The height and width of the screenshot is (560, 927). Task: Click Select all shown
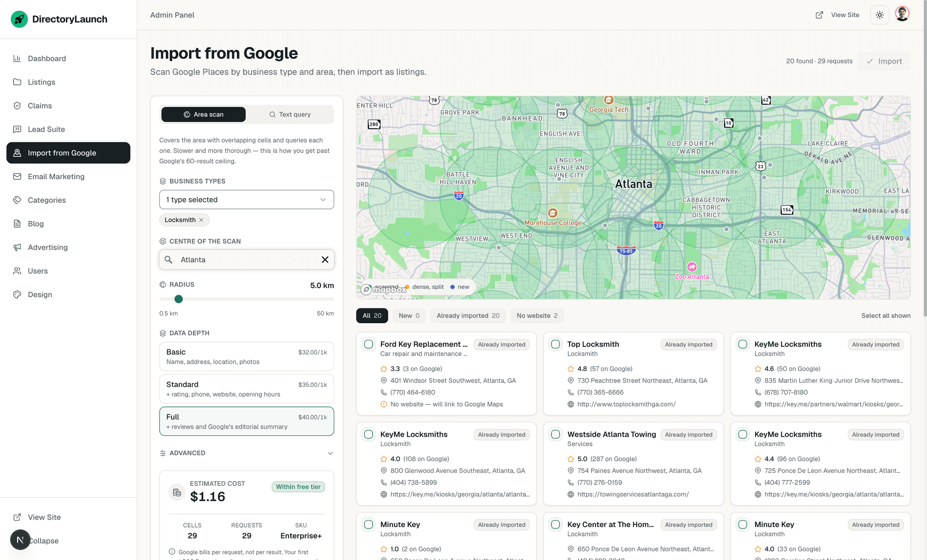point(886,316)
